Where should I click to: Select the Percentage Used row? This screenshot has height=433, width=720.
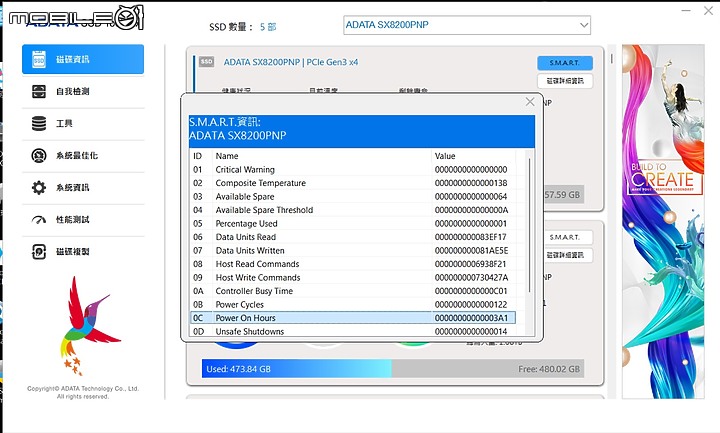click(352, 224)
